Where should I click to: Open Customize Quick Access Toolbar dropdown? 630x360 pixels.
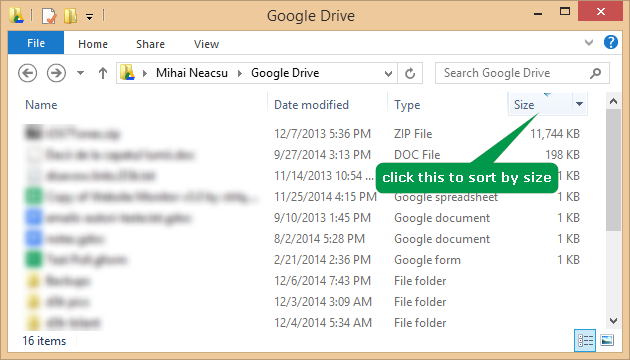(x=90, y=17)
